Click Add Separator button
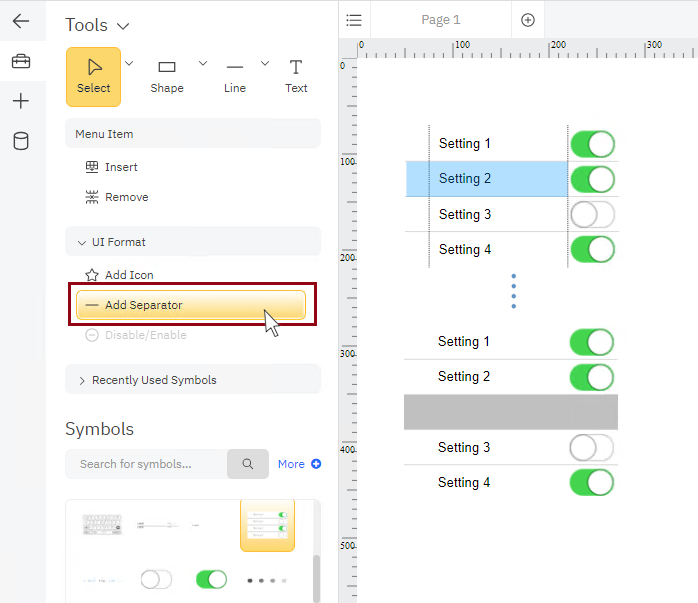The height and width of the screenshot is (603, 698). 191,305
